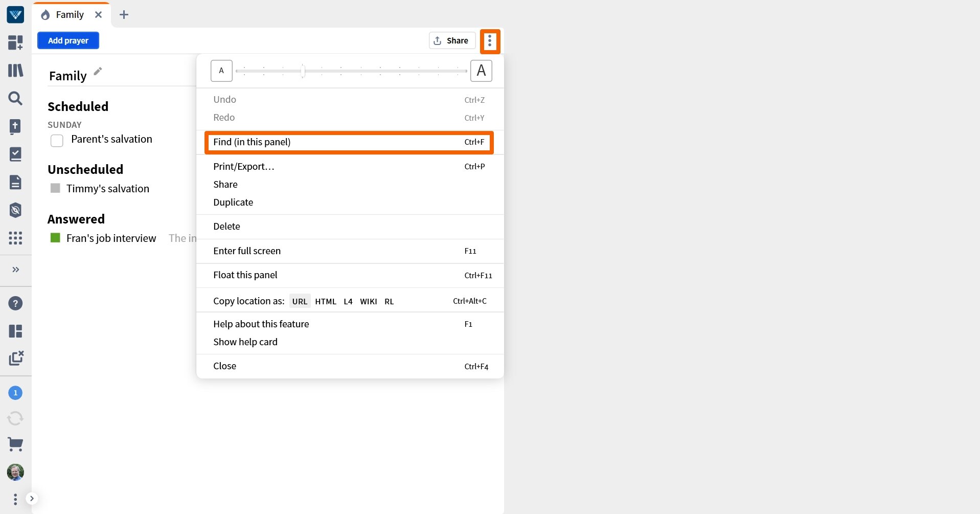Open the Help question mark icon
The width and height of the screenshot is (980, 514).
tap(15, 303)
